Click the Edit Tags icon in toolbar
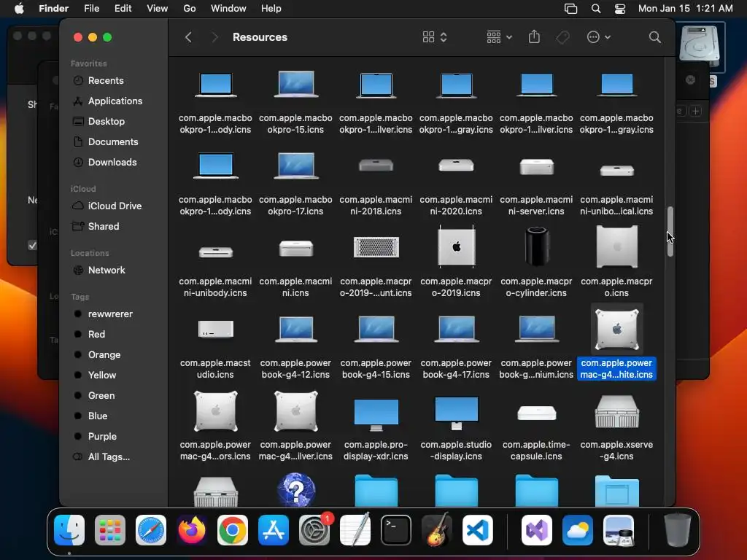The image size is (747, 560). 562,37
